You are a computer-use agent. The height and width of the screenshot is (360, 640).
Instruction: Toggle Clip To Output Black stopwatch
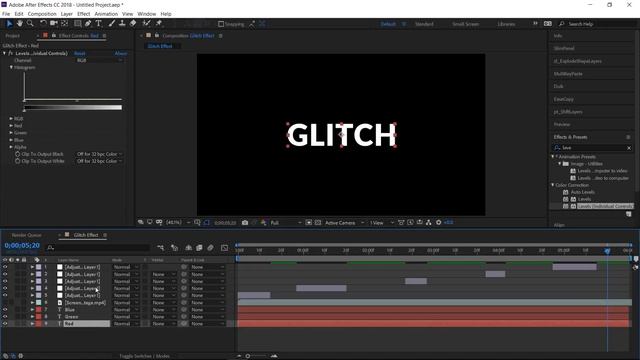pyautogui.click(x=18, y=154)
